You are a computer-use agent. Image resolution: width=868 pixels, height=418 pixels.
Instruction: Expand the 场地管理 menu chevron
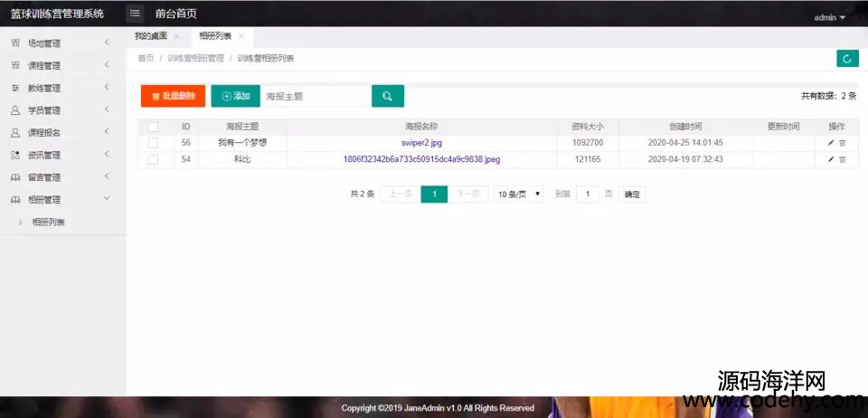(107, 43)
